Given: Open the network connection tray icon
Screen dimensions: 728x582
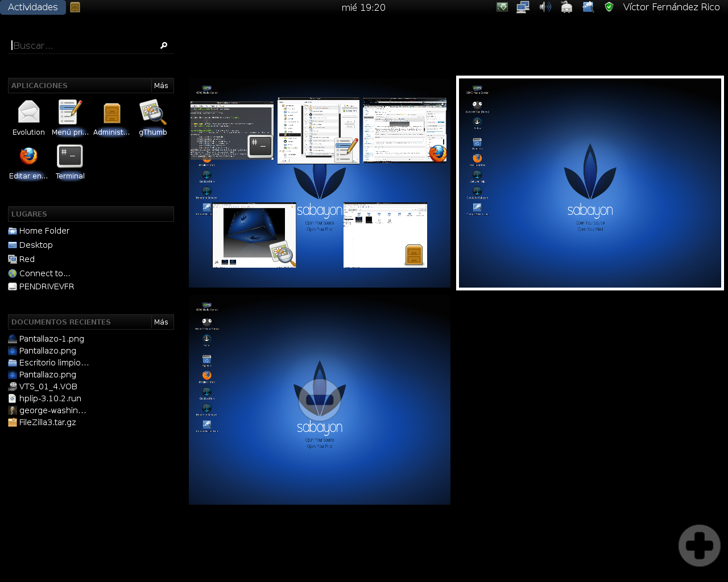Looking at the screenshot, I should (x=523, y=7).
